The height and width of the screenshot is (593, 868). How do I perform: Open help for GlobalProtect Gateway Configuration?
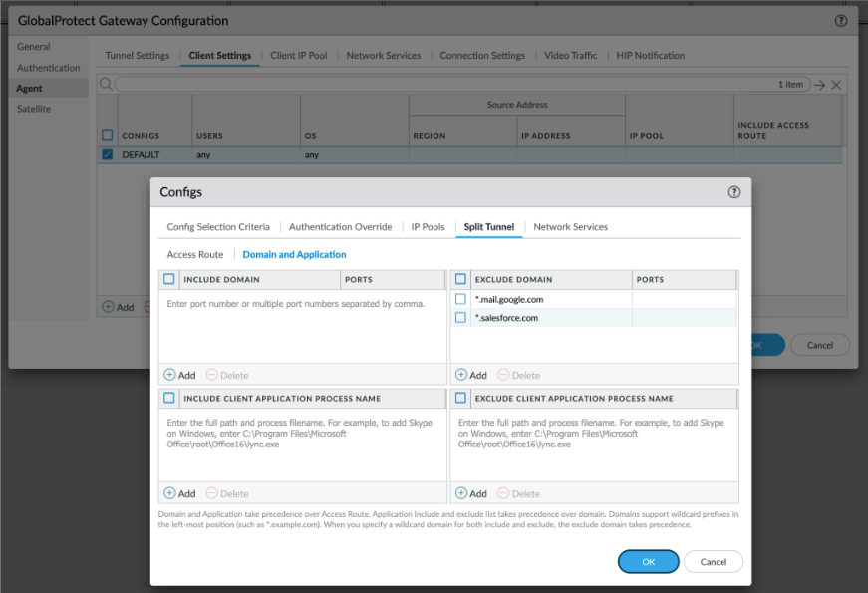pyautogui.click(x=841, y=21)
